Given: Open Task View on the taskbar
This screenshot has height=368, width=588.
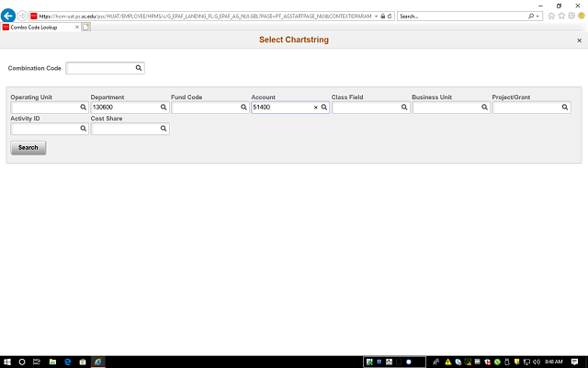Looking at the screenshot, I should pos(37,362).
